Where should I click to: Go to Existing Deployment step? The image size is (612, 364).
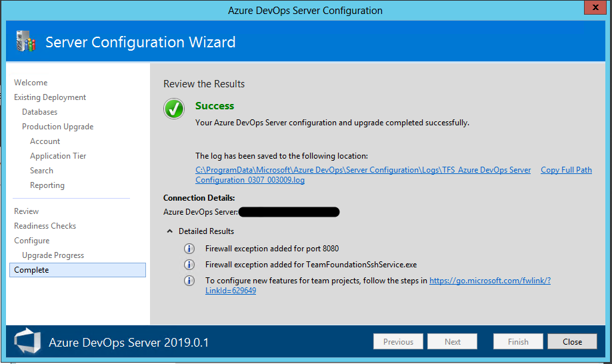pyautogui.click(x=50, y=97)
